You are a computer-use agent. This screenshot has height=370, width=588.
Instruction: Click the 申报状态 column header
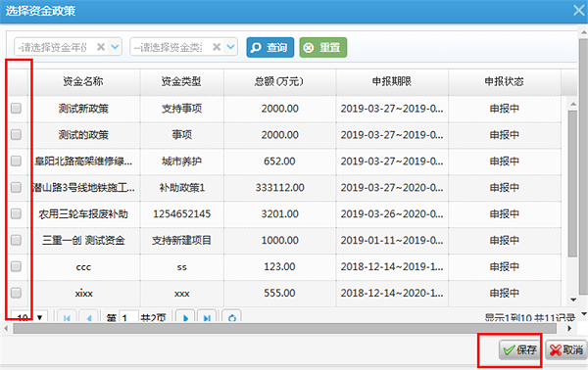tap(505, 81)
